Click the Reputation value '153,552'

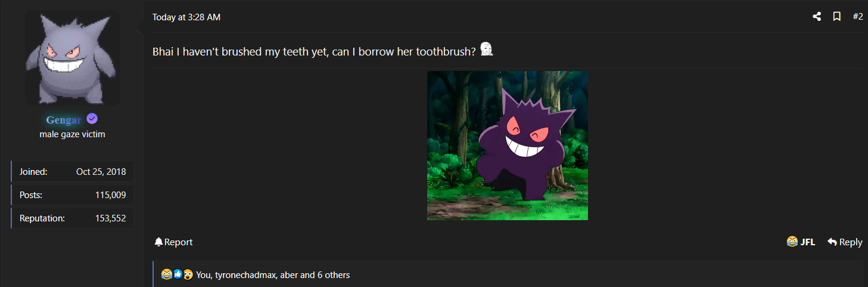click(110, 218)
